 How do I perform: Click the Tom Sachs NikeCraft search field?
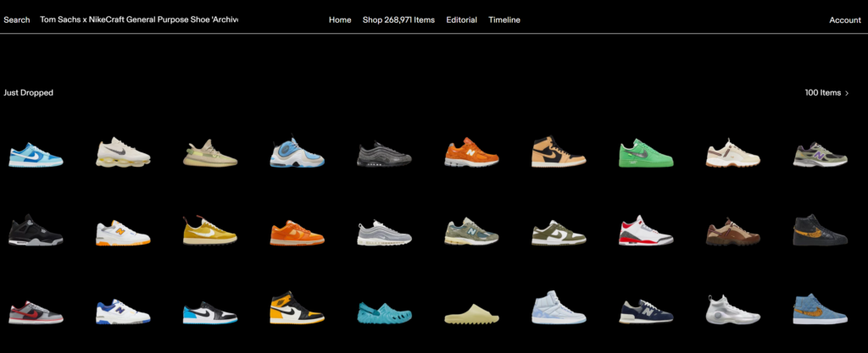pos(139,19)
